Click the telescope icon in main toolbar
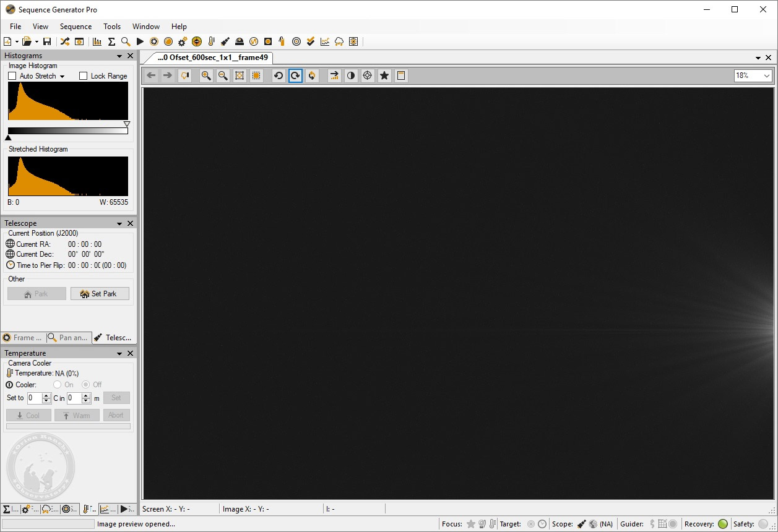Viewport: 778px width, 532px height. click(x=225, y=41)
